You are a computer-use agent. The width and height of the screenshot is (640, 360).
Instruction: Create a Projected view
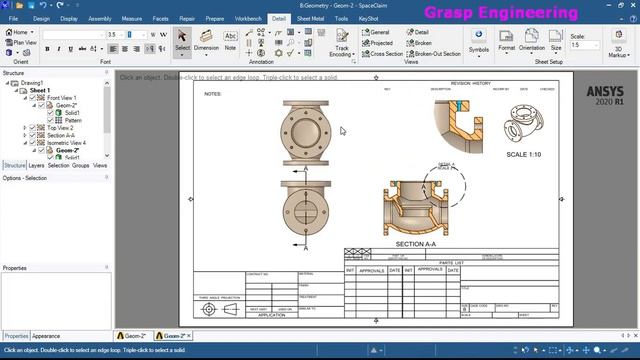[378, 43]
